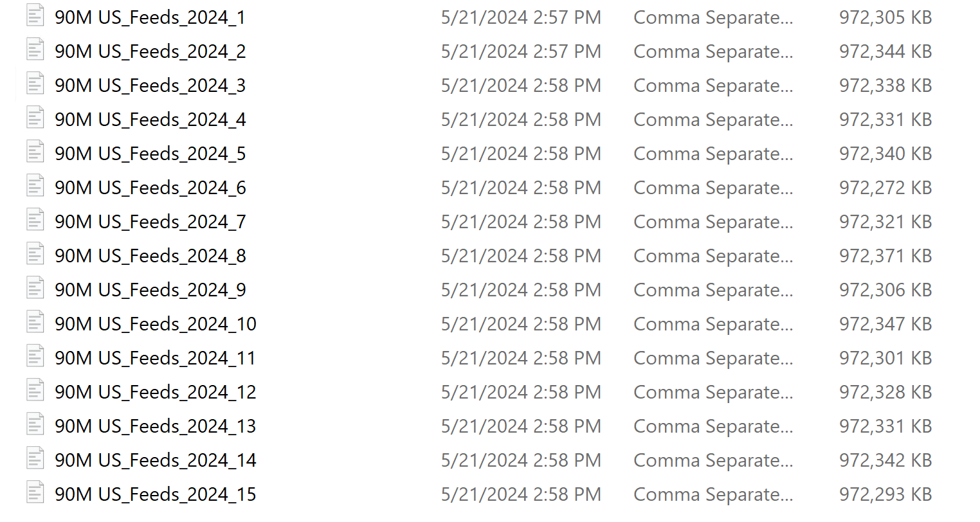
Task: Select the 90M US_Feeds_2024_14 file name
Action: coord(156,460)
